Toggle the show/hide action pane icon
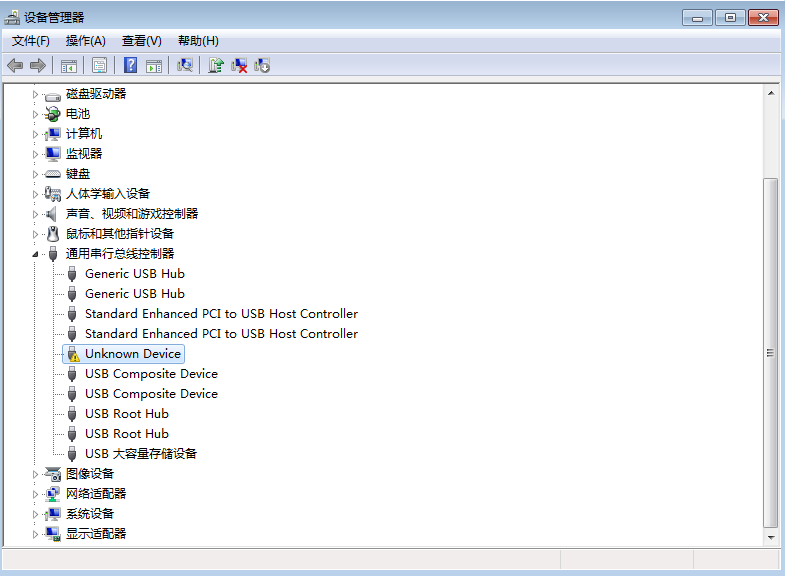785x576 pixels. click(x=154, y=66)
